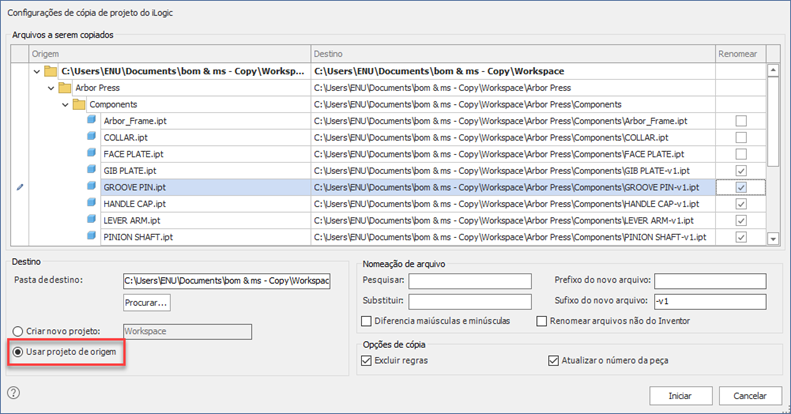This screenshot has height=414, width=791.
Task: Click the help question mark icon
Action: (x=14, y=393)
